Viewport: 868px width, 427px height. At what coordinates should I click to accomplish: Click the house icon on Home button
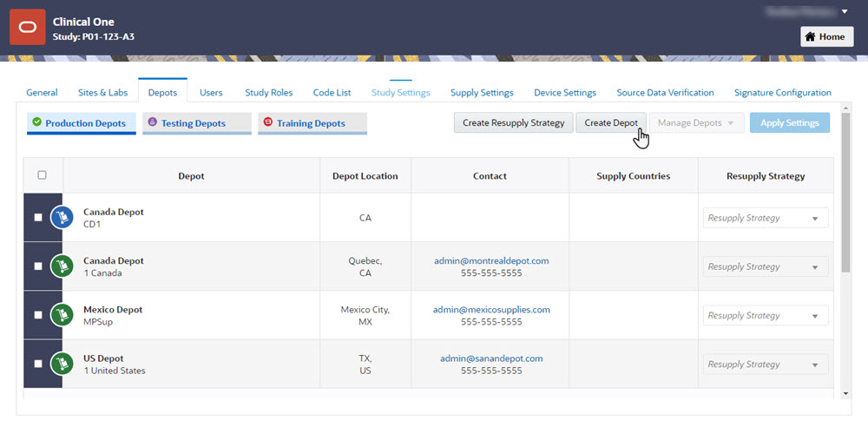click(811, 36)
